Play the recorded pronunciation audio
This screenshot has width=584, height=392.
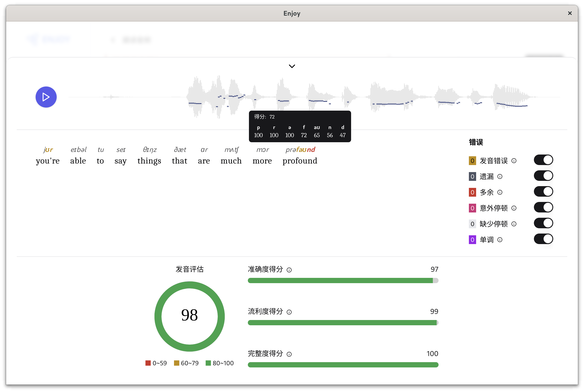point(46,97)
